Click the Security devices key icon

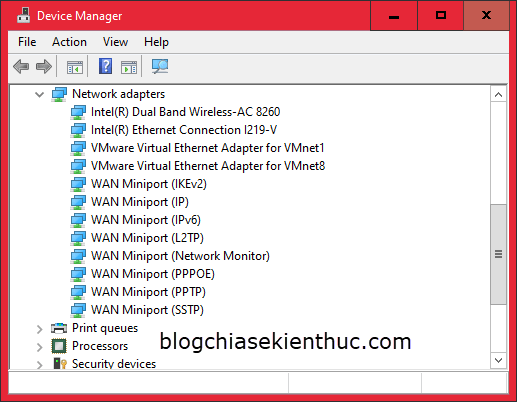(x=60, y=363)
